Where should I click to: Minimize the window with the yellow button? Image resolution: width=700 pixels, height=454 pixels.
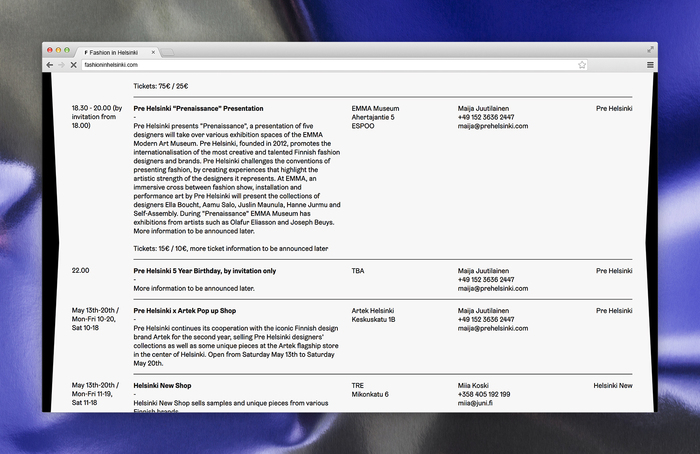pos(58,50)
